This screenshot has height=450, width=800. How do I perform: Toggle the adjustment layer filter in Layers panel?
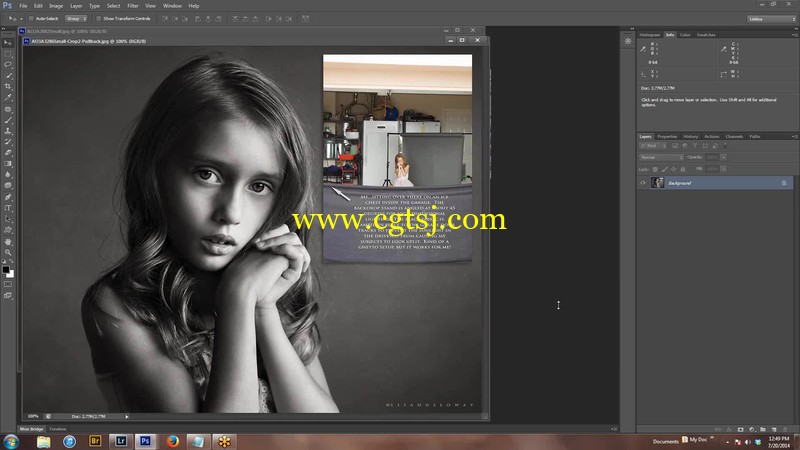(685, 146)
